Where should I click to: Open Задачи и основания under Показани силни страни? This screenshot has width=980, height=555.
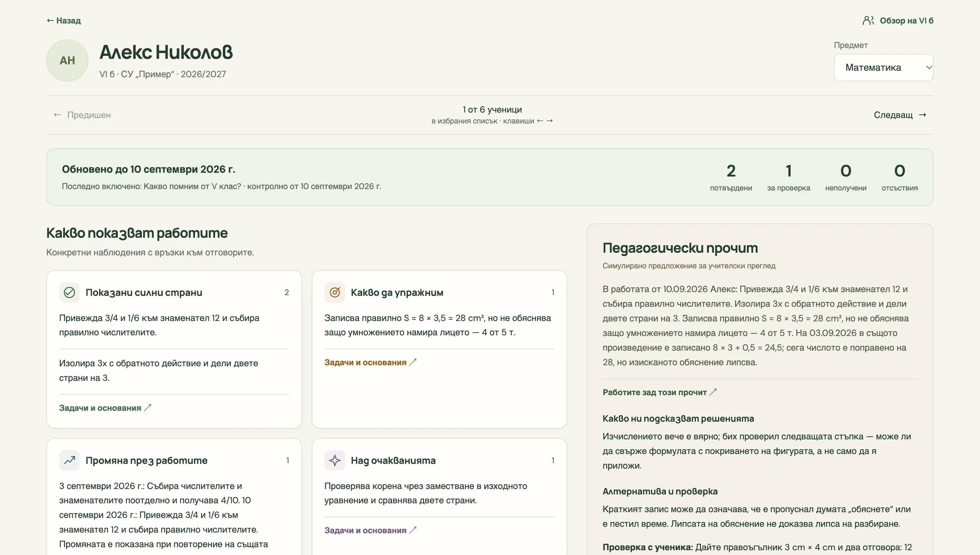(x=105, y=408)
